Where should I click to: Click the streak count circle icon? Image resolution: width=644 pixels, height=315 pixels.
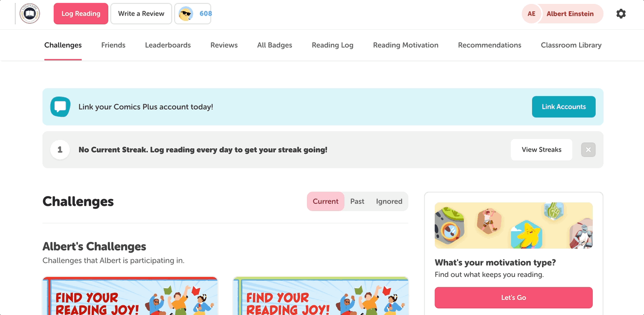pyautogui.click(x=60, y=150)
